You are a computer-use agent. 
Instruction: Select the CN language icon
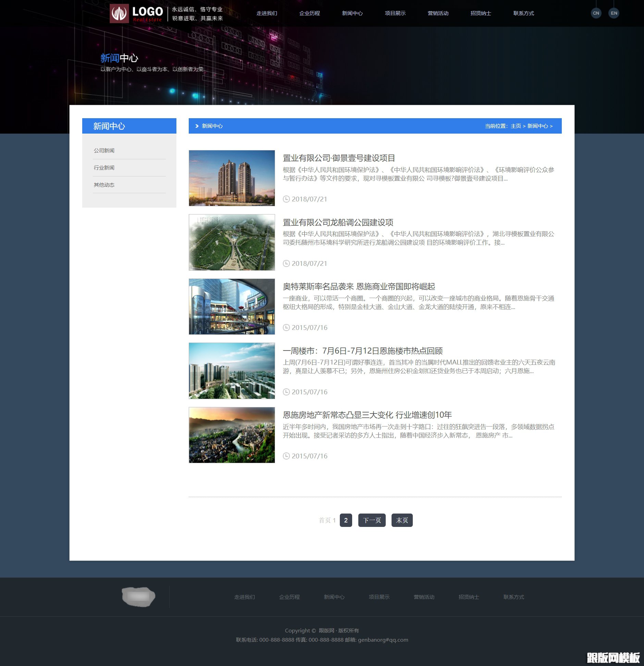point(596,13)
